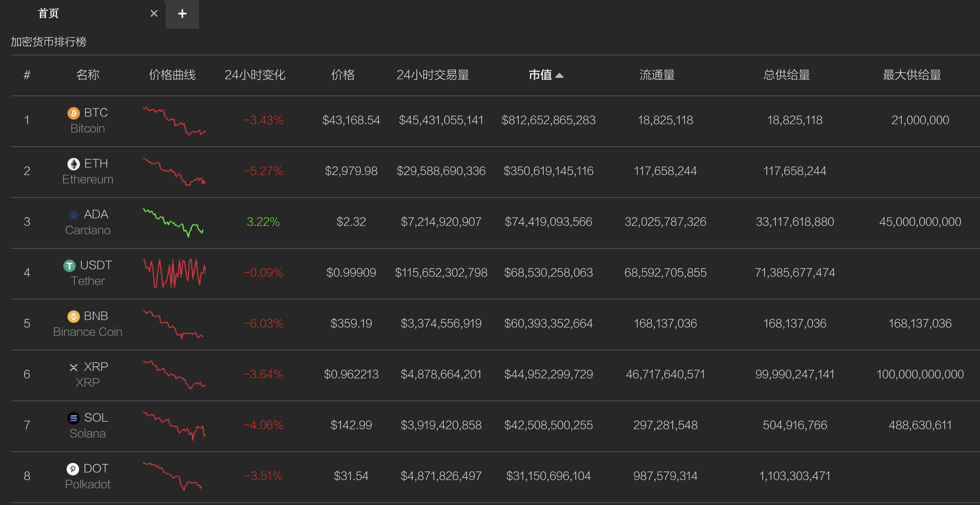Open the Ethereum price curve sparkline

coord(174,172)
